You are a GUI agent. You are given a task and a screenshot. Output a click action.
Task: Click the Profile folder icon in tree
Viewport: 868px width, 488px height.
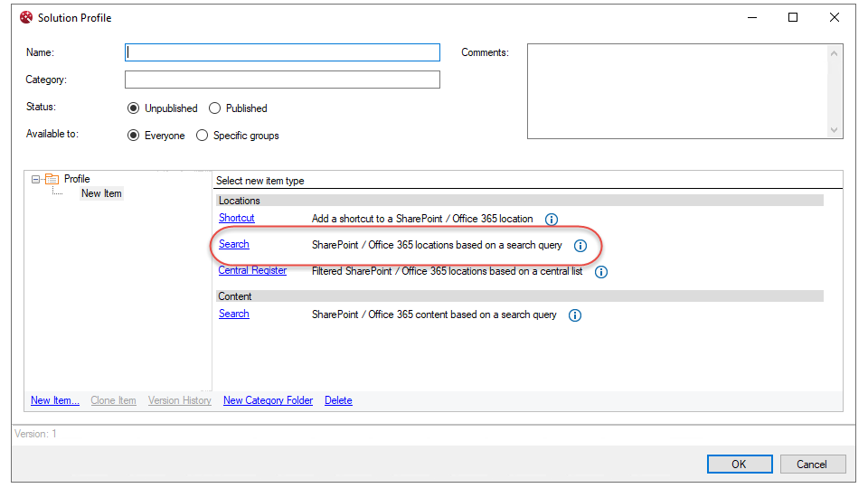tap(52, 179)
